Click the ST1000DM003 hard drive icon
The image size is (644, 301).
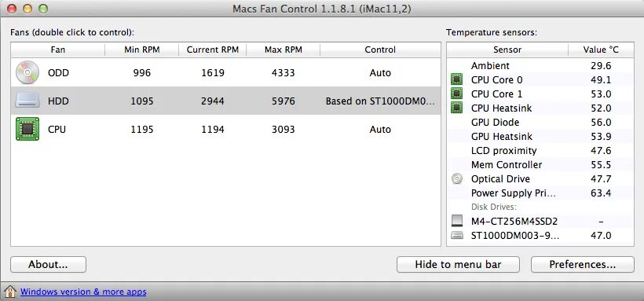(x=457, y=235)
